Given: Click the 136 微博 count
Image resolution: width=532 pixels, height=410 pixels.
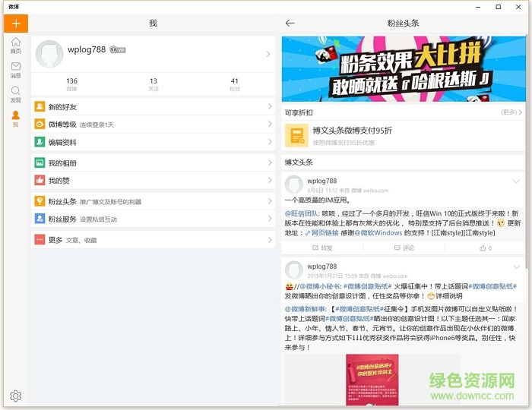Looking at the screenshot, I should coord(71,84).
